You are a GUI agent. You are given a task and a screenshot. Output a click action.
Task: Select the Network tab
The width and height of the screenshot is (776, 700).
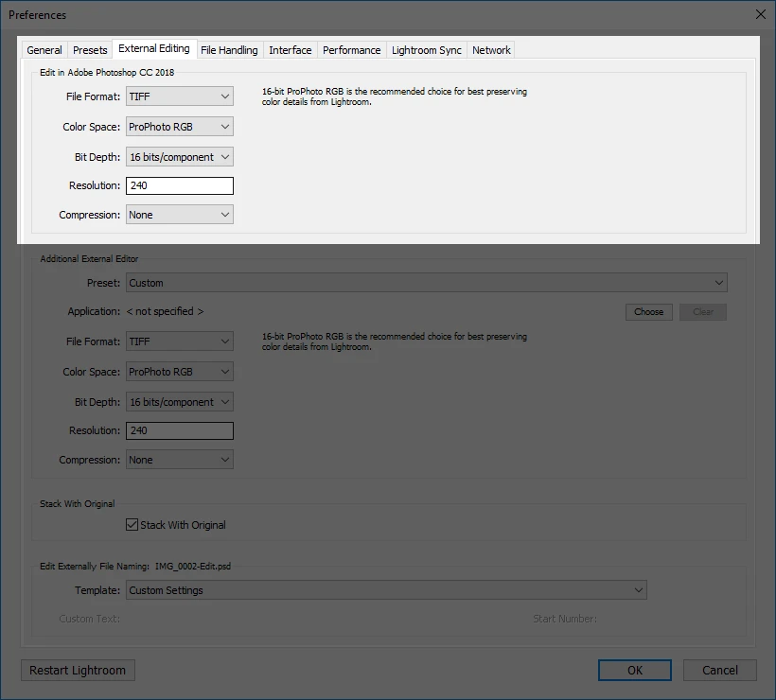click(491, 50)
